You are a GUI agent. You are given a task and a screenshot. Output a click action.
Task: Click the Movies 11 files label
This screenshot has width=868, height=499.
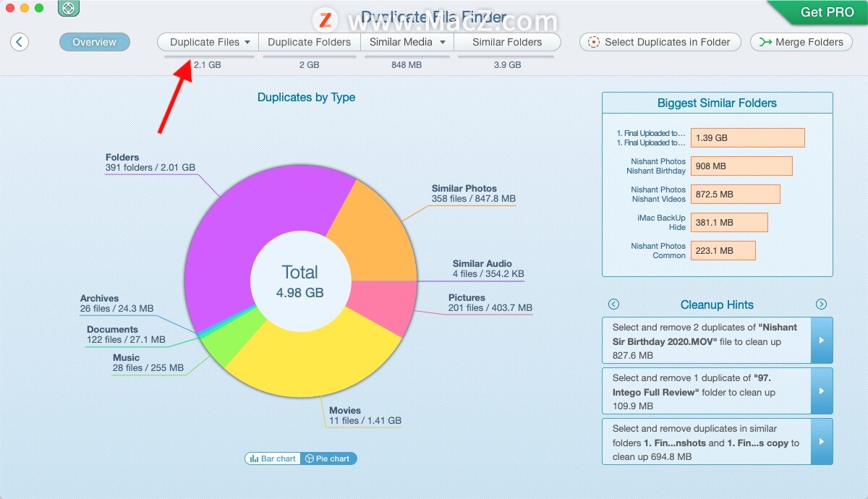click(365, 415)
